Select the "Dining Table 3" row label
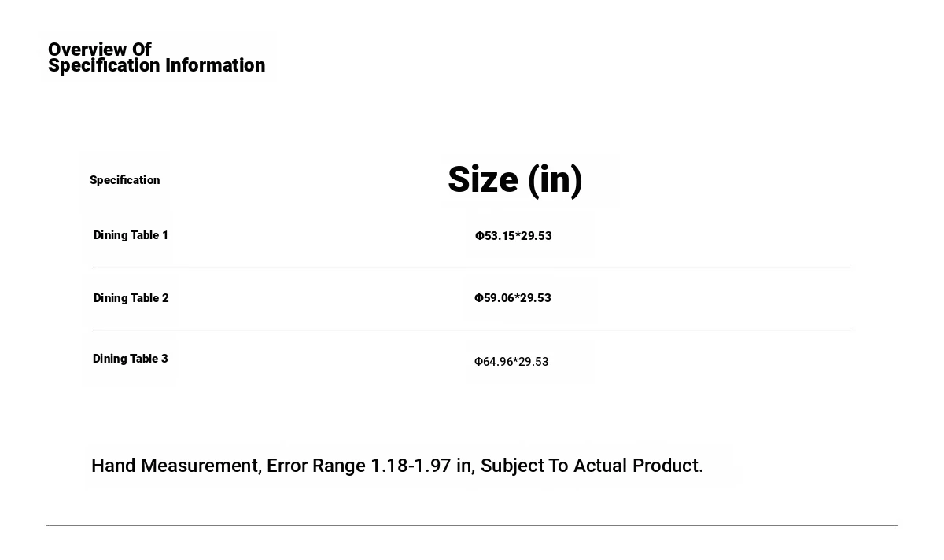The height and width of the screenshot is (560, 944). [x=130, y=359]
